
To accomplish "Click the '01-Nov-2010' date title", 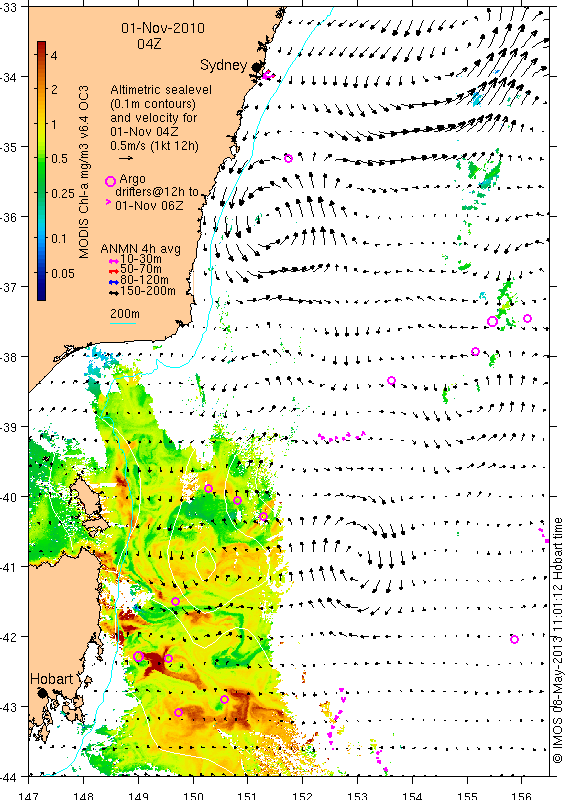I will (x=163, y=28).
